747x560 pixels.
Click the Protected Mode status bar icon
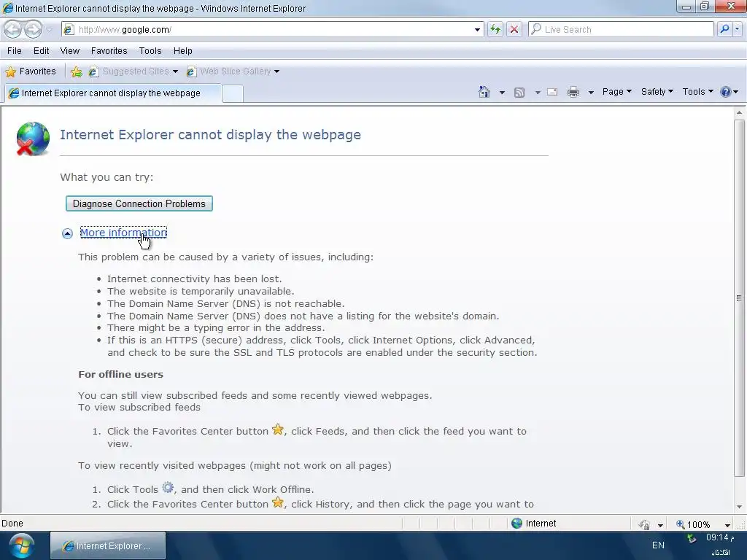(x=644, y=524)
